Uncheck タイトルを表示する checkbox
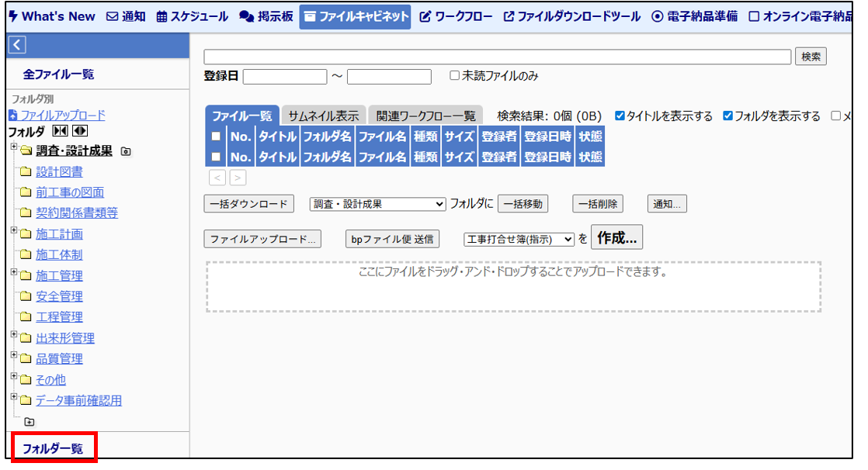This screenshot has height=470, width=868. [620, 116]
